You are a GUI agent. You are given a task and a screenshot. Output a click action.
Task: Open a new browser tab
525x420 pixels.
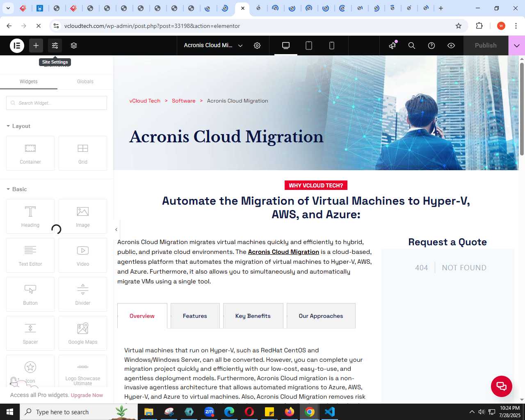click(441, 8)
